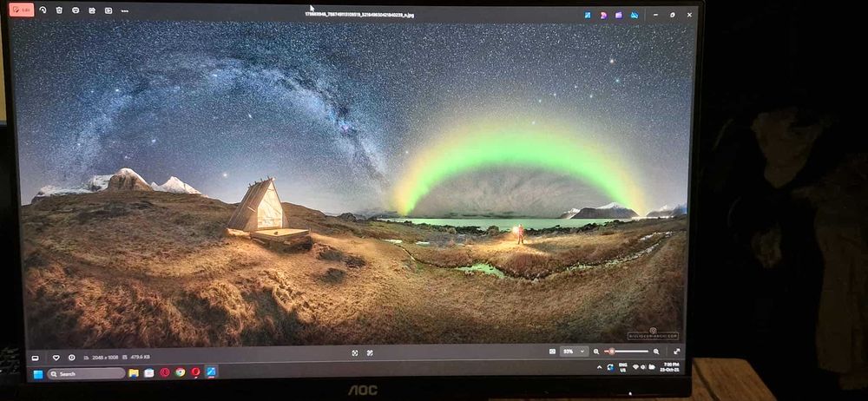Click the visual search icon in the bottom bar
This screenshot has height=401, width=868.
pos(370,352)
